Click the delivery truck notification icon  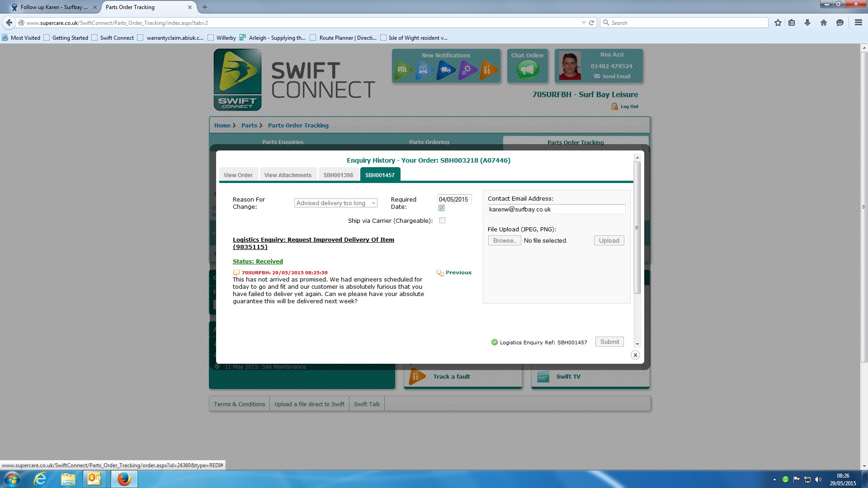pos(446,70)
